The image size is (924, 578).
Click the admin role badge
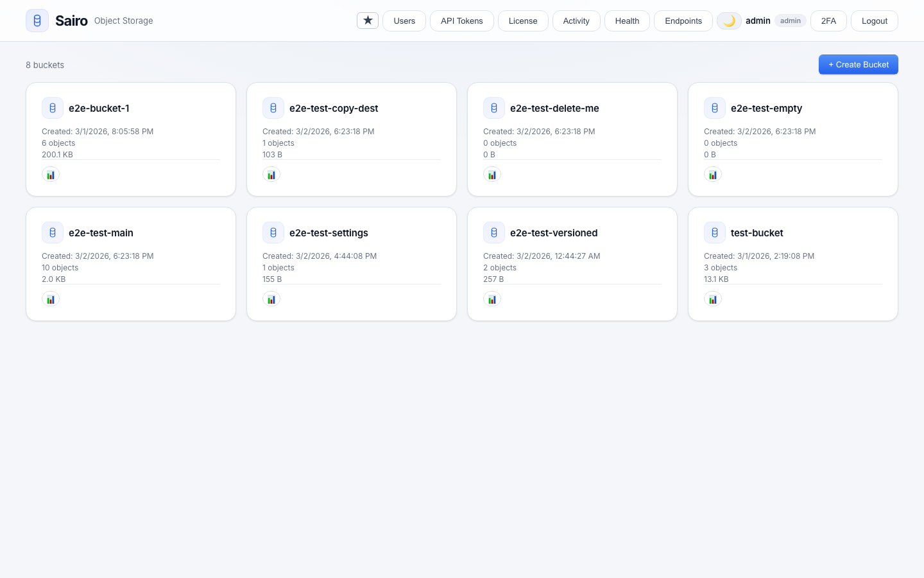pyautogui.click(x=791, y=21)
